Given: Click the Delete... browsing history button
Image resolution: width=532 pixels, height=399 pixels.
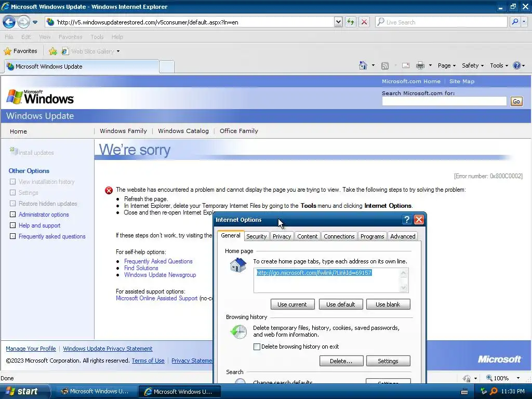Looking at the screenshot, I should 341,361.
